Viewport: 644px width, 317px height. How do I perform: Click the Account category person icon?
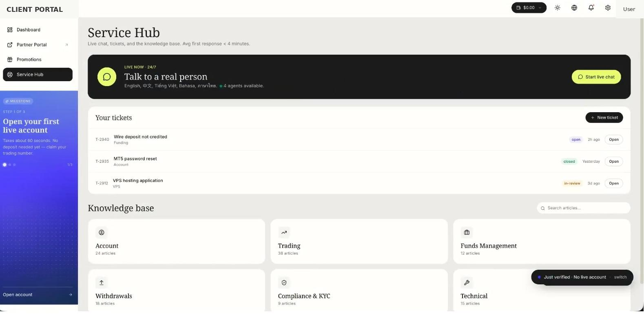coord(102,233)
